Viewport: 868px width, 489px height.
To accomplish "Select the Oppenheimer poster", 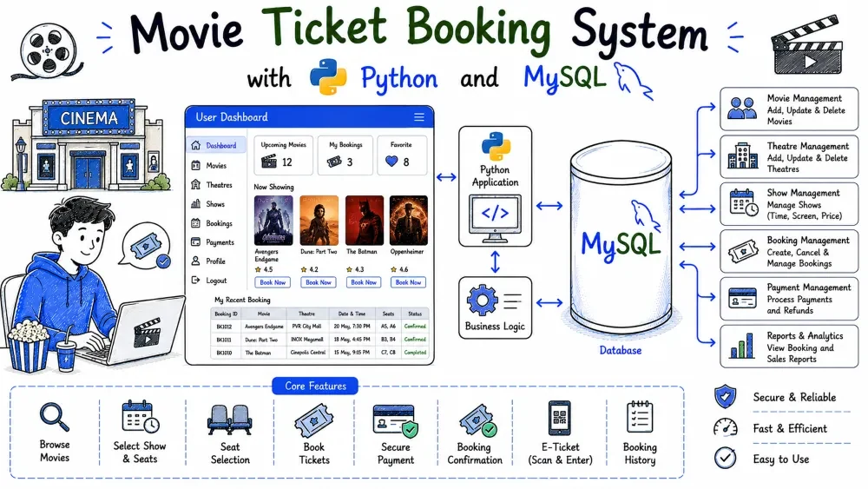I will (x=409, y=221).
